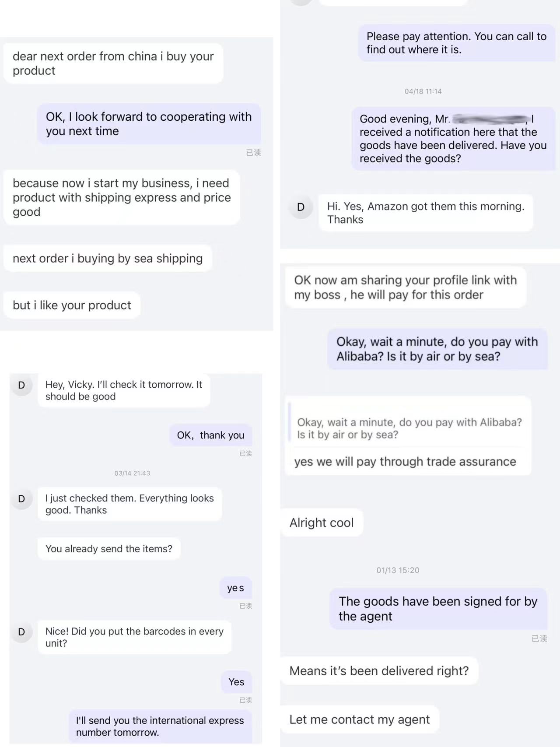Select the "look forward to cooperating" reply bubble
The width and height of the screenshot is (560, 747).
(x=149, y=124)
